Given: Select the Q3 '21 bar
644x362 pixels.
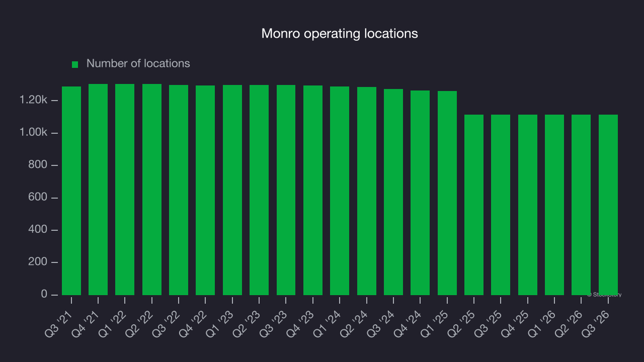Looking at the screenshot, I should click(71, 191).
